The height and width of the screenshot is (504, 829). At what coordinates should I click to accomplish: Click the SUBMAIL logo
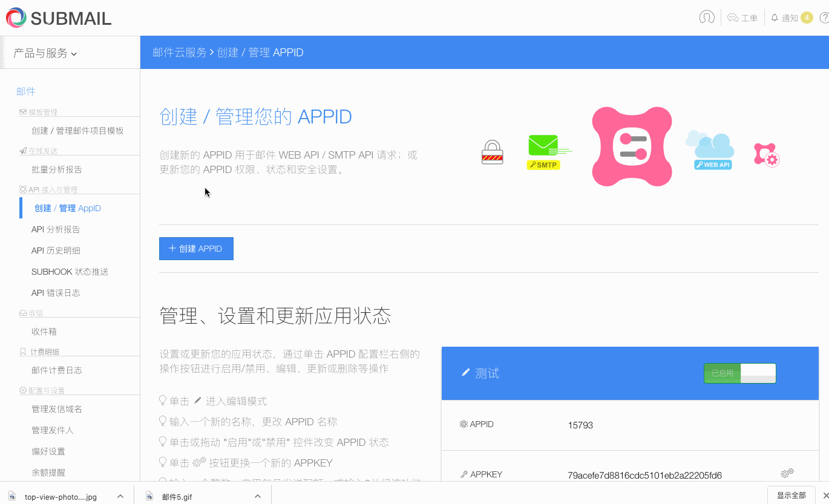tap(58, 18)
